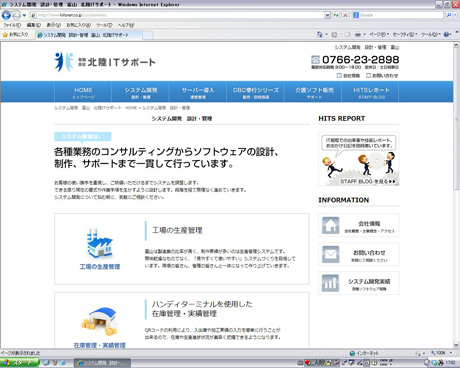
Task: Click the red Stop loading icon
Action: coord(345,15)
